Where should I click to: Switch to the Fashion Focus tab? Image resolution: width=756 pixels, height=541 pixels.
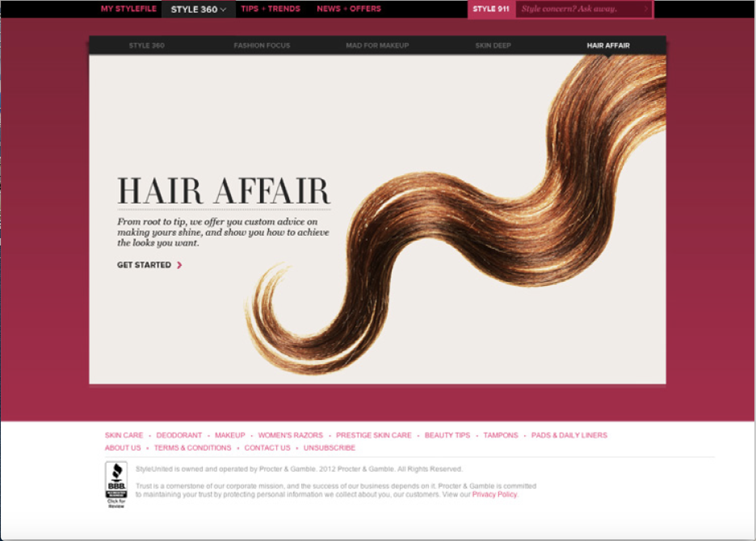[262, 46]
